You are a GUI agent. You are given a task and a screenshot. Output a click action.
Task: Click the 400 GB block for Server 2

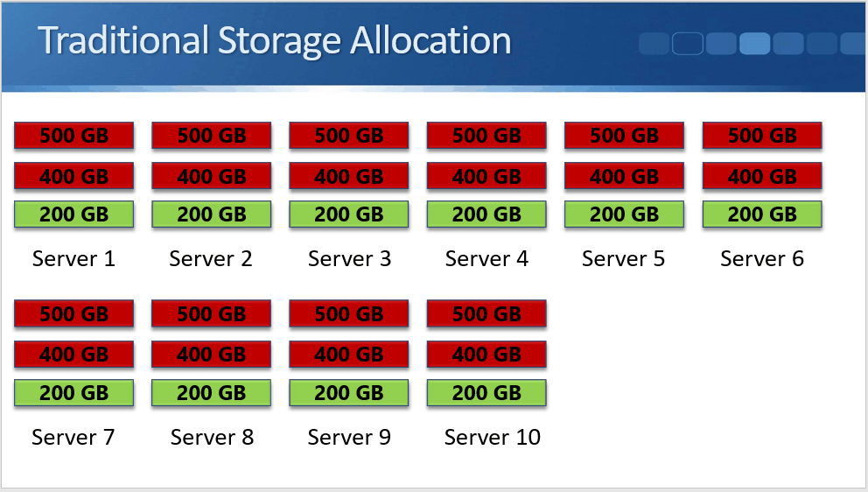211,176
